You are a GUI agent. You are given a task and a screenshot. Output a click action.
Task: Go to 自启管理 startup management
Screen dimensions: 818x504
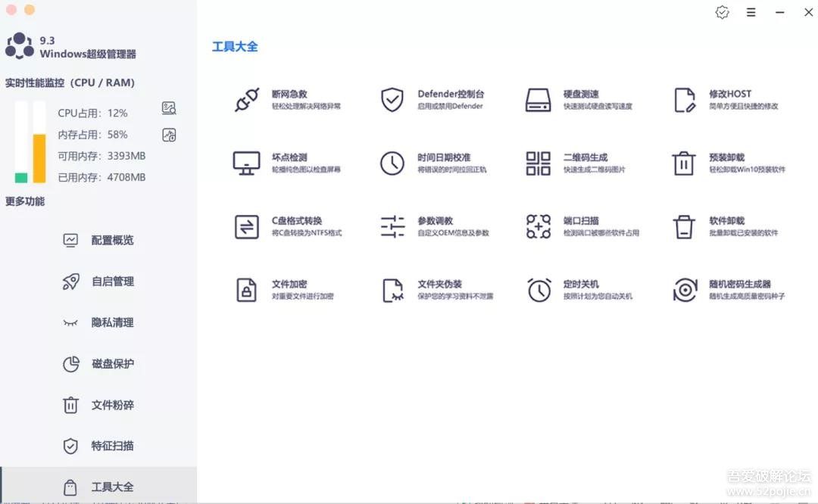pos(112,282)
